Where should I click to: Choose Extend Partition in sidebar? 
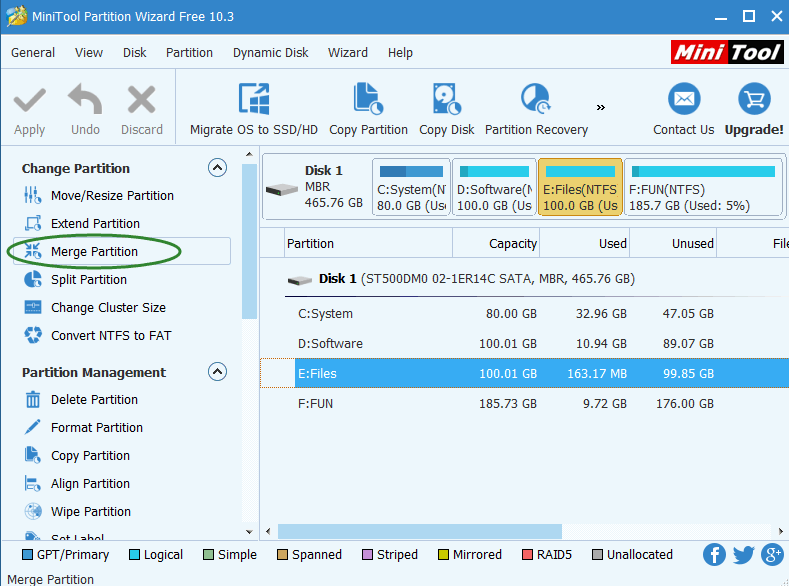(95, 223)
